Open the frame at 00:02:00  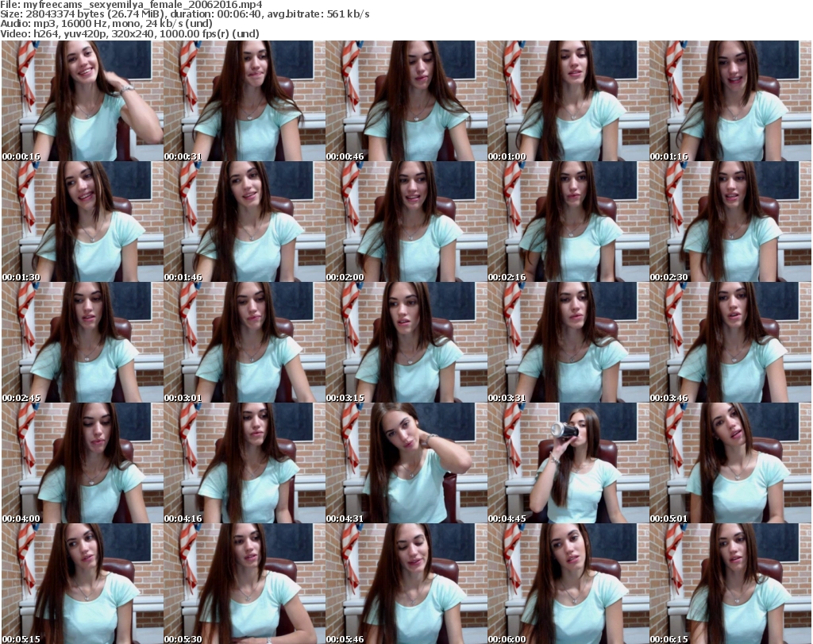[x=406, y=222]
